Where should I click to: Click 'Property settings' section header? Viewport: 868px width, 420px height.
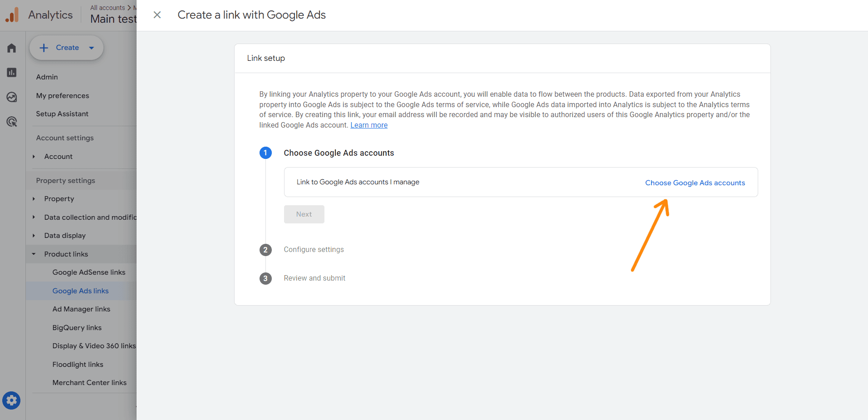(66, 181)
